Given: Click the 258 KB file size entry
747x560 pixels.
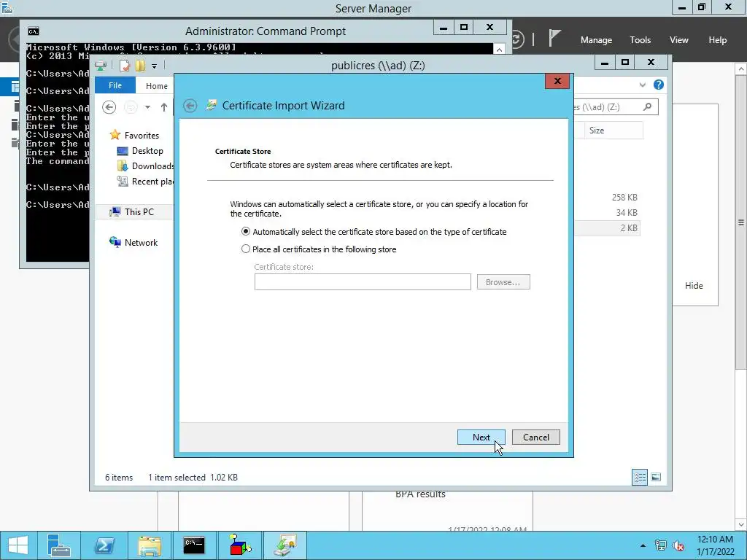Looking at the screenshot, I should 624,197.
